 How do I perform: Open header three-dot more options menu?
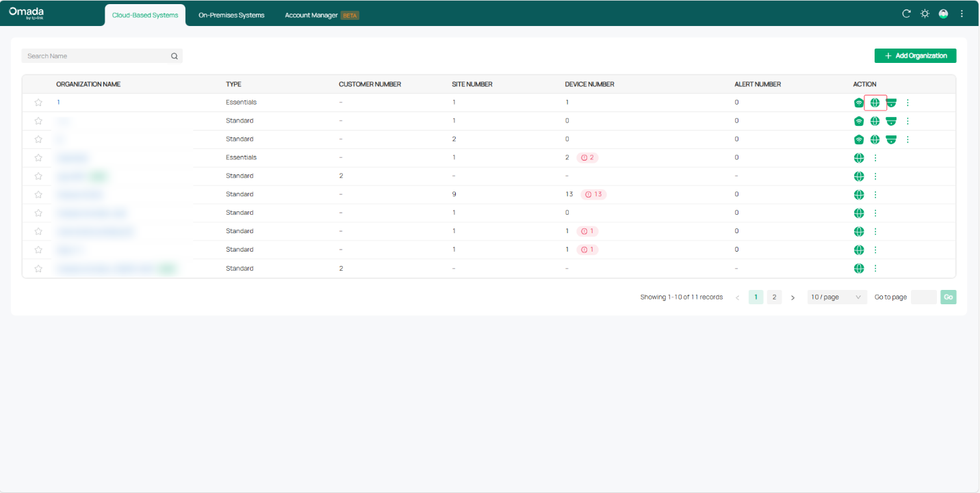click(962, 14)
